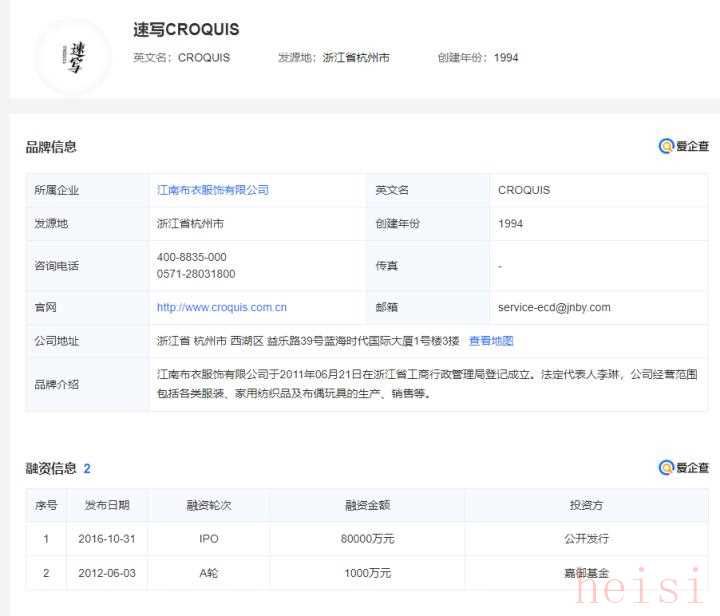Click the 传真 label cell

click(x=428, y=266)
